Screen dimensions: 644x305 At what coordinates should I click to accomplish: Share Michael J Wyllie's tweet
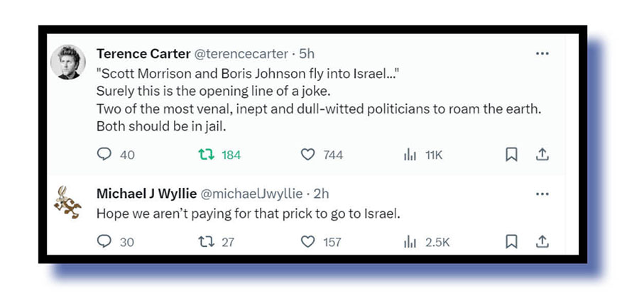[x=542, y=242]
